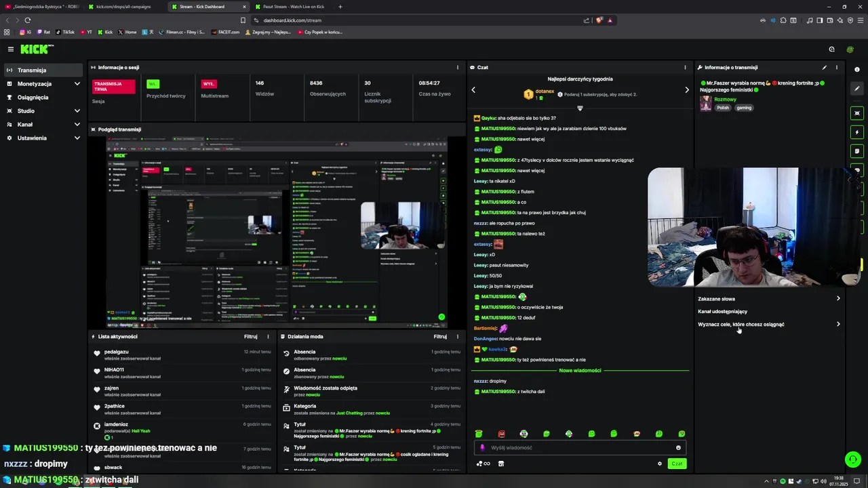Image resolution: width=868 pixels, height=488 pixels.
Task: Collapse the top gifters banner with down arrow
Action: click(580, 108)
